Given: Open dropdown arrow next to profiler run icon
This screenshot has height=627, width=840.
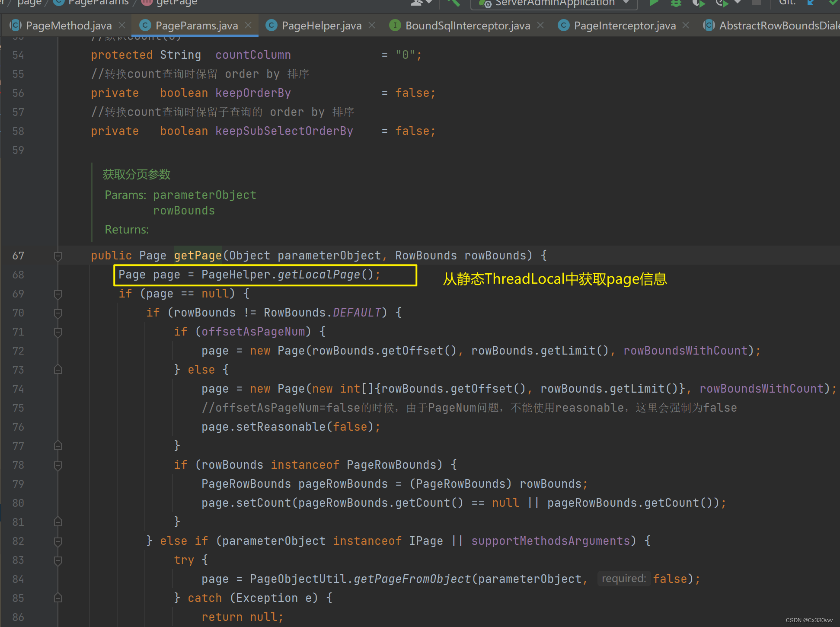Looking at the screenshot, I should point(738,3).
